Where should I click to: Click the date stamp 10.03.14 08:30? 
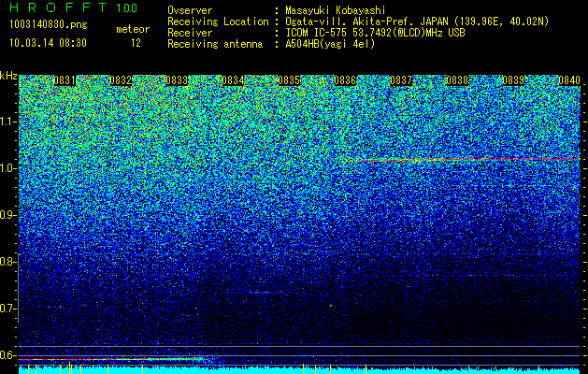point(48,43)
